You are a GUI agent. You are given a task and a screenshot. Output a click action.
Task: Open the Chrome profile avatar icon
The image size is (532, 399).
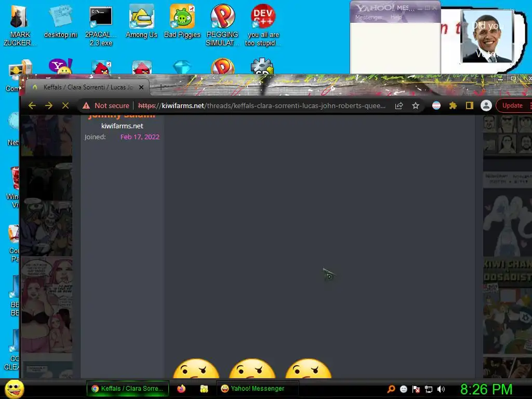[486, 105]
